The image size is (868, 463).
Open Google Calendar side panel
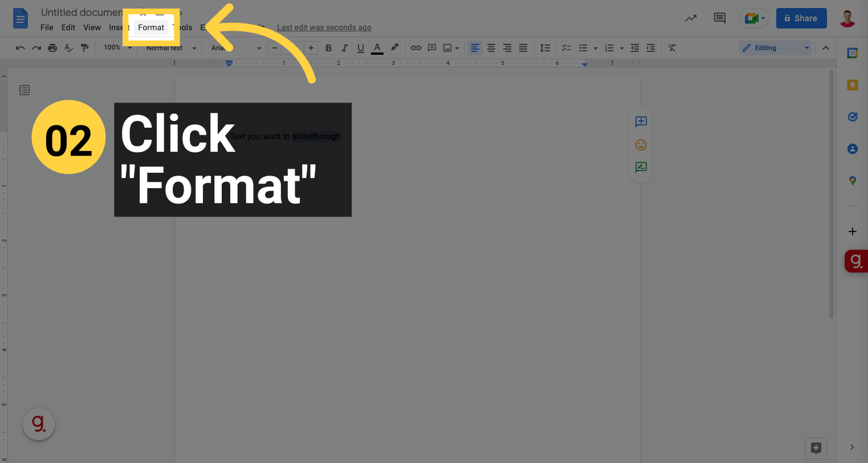(853, 53)
